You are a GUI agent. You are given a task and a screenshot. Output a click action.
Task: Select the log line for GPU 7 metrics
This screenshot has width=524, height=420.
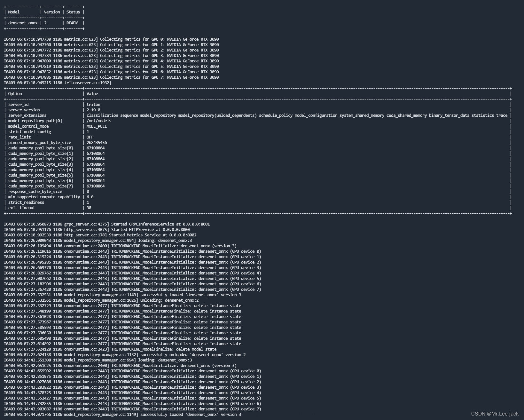coord(111,77)
